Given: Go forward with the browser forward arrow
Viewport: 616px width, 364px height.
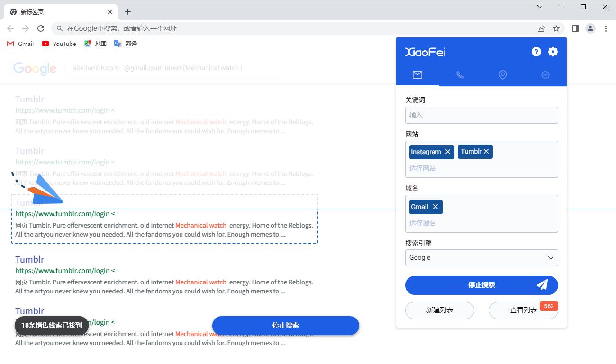Looking at the screenshot, I should [x=26, y=28].
